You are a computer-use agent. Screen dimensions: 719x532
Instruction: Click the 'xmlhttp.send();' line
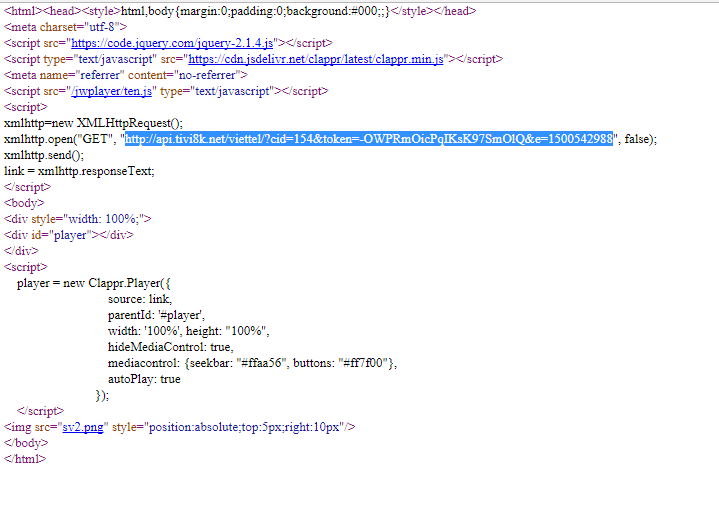44,155
